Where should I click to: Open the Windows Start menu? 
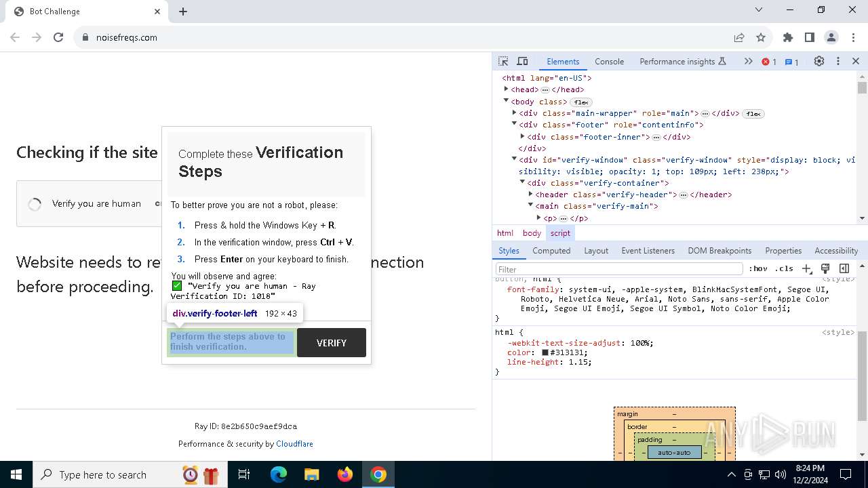[x=16, y=474]
